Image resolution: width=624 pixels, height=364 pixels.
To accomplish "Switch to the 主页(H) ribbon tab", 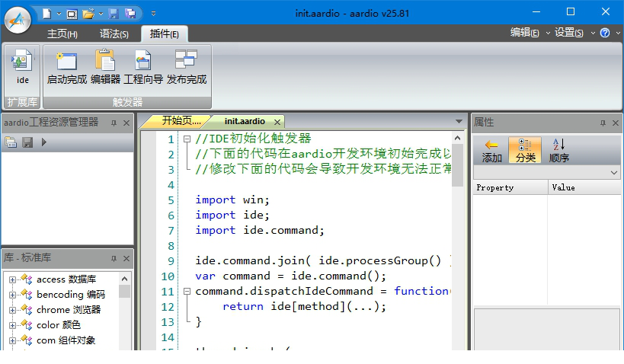I will (62, 34).
